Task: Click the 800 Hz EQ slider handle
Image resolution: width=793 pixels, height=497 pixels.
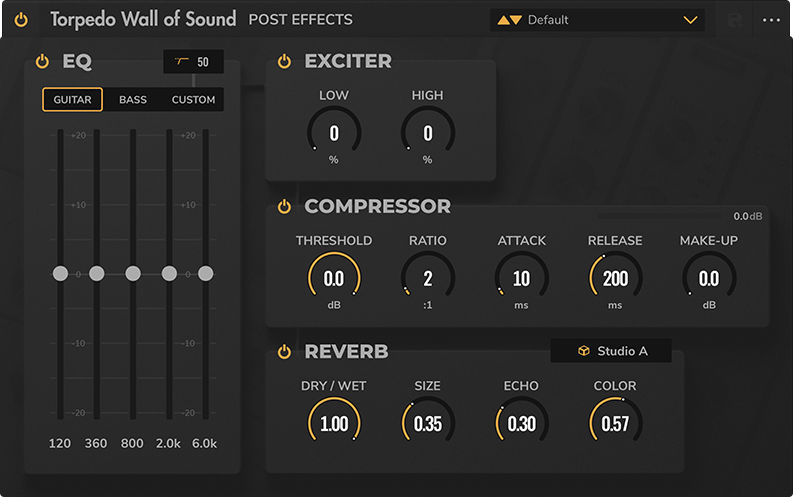Action: 133,273
